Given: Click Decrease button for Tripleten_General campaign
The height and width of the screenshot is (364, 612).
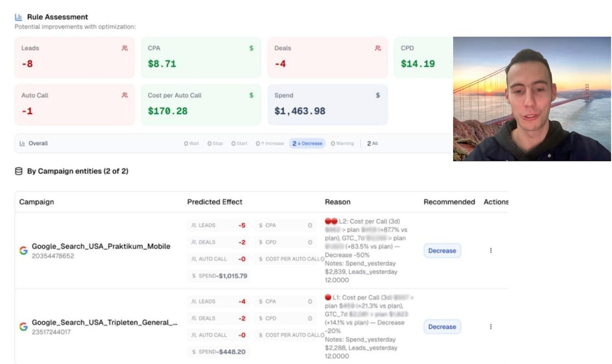Looking at the screenshot, I should tap(442, 327).
